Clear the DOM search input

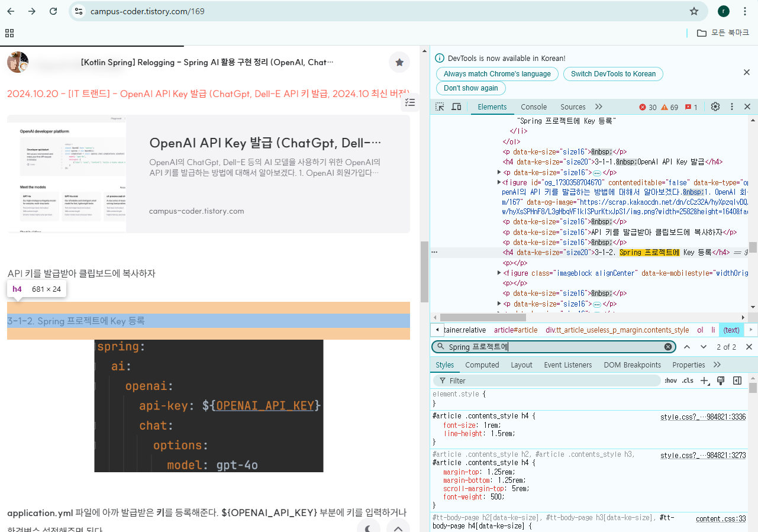click(668, 347)
